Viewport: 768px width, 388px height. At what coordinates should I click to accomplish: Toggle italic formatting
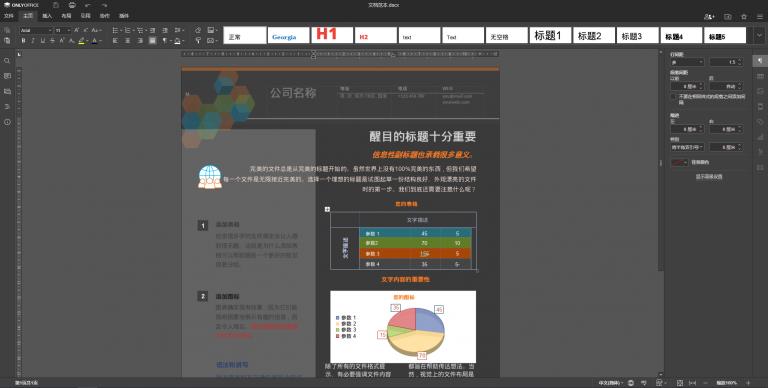click(33, 41)
